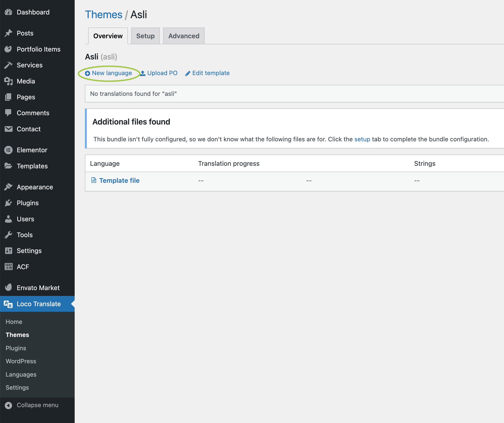Click the Edit template link

pos(210,73)
